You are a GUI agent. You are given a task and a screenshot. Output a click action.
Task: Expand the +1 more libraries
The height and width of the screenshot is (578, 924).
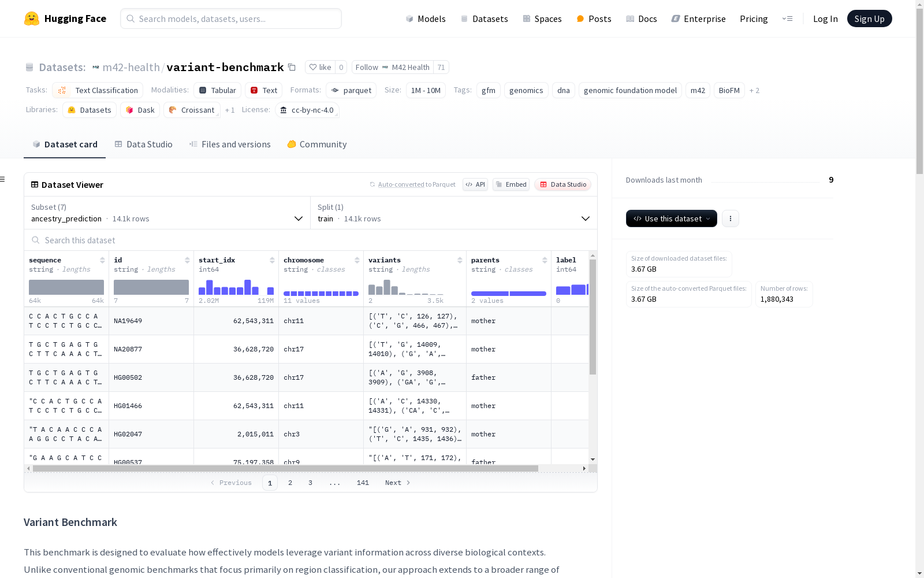[230, 110]
